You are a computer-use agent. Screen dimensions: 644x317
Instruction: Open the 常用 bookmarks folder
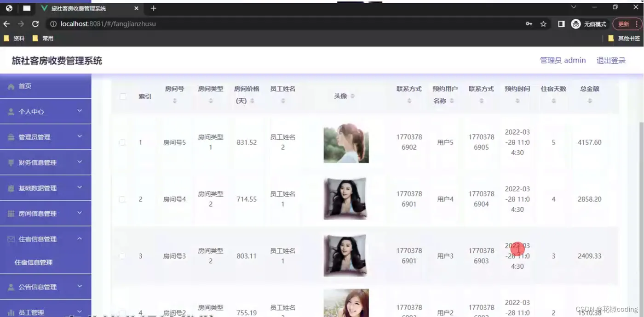[x=43, y=39]
